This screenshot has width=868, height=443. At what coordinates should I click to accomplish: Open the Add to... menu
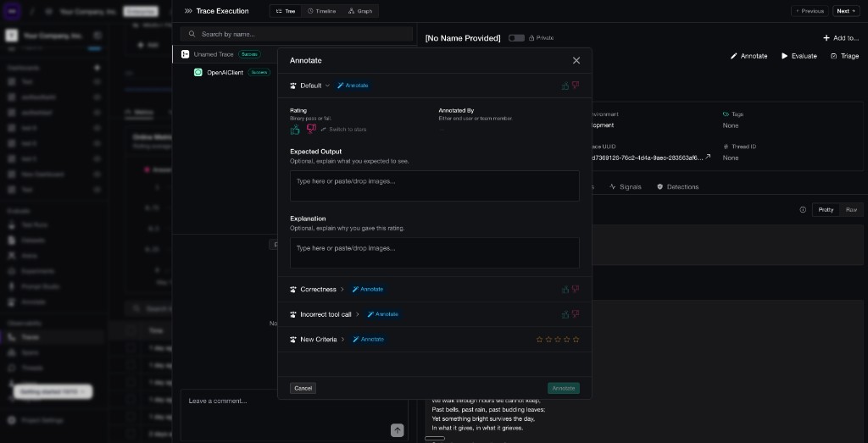841,38
